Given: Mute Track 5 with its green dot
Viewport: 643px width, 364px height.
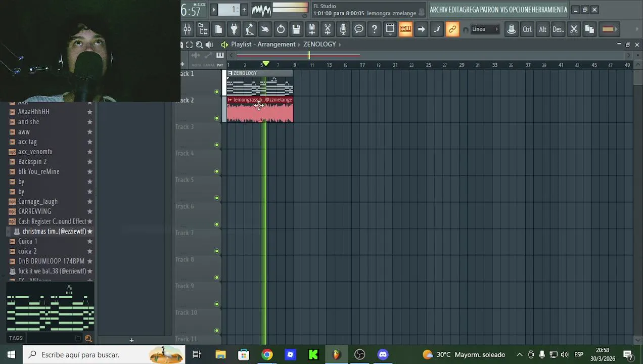Looking at the screenshot, I should [x=217, y=198].
